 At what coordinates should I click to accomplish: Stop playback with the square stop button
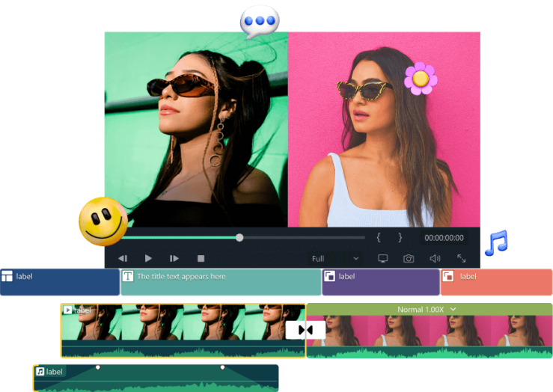[x=201, y=258]
